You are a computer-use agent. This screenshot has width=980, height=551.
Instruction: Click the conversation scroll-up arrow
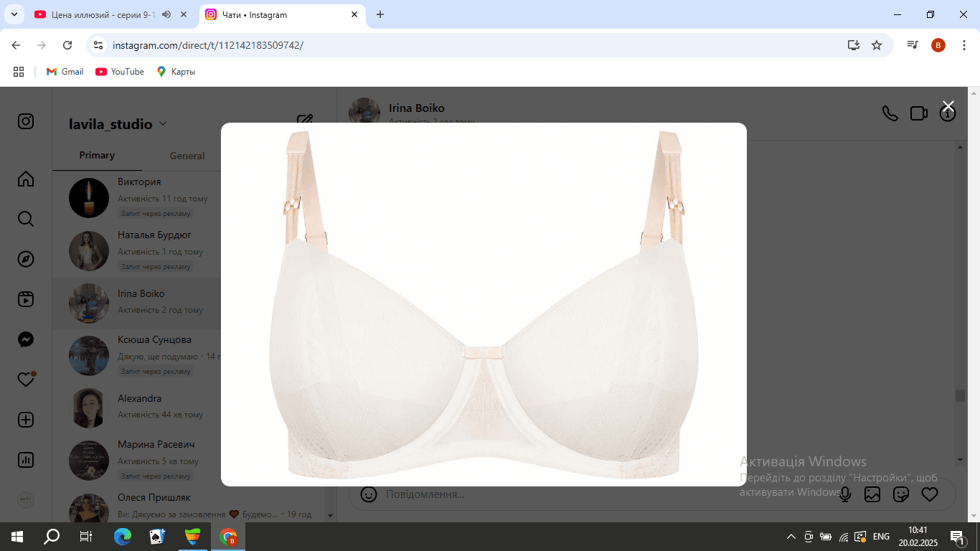click(960, 147)
